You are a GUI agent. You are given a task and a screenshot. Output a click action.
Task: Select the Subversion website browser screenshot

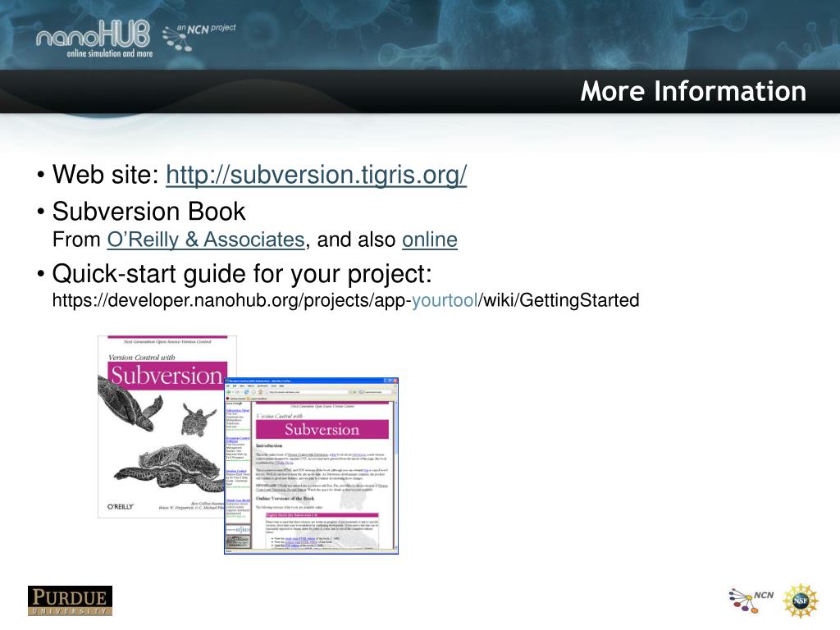tap(311, 466)
